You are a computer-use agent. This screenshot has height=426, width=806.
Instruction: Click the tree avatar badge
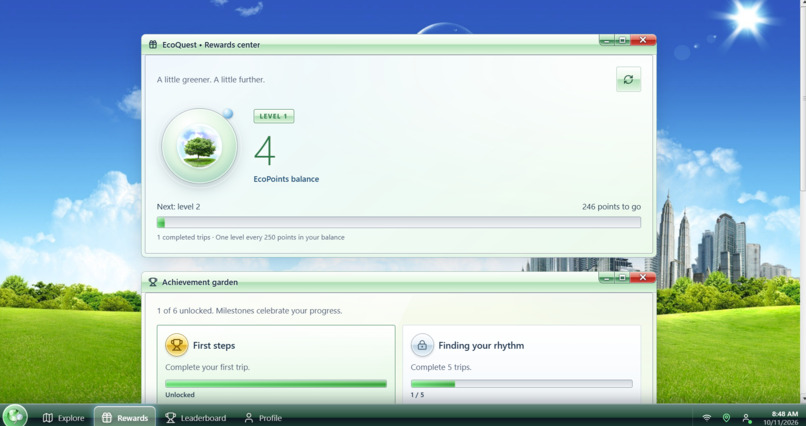[199, 146]
